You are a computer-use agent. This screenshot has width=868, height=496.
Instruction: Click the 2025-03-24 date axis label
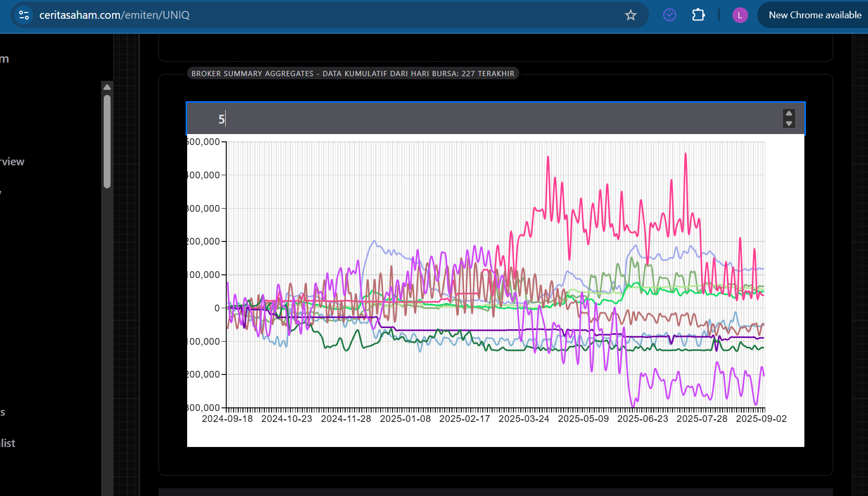(524, 419)
